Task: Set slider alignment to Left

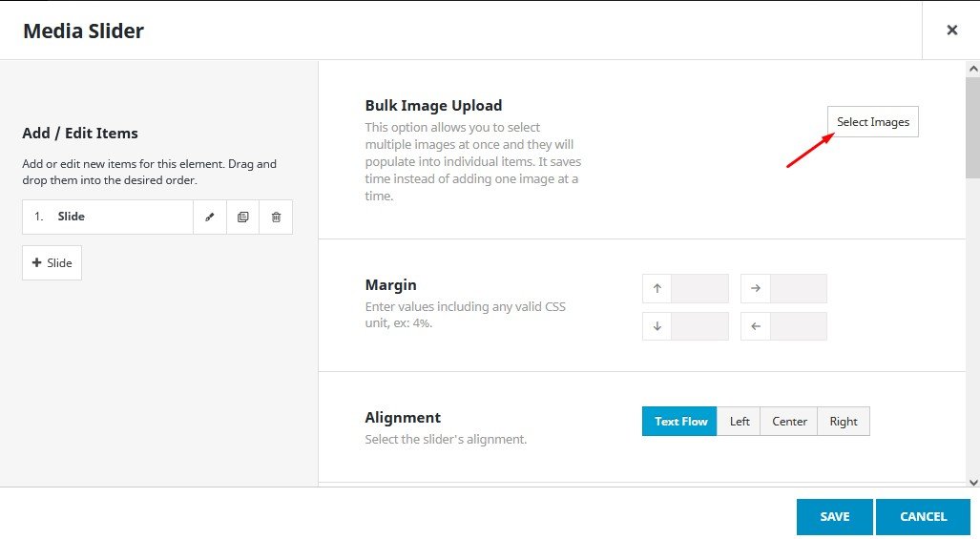Action: click(x=739, y=422)
